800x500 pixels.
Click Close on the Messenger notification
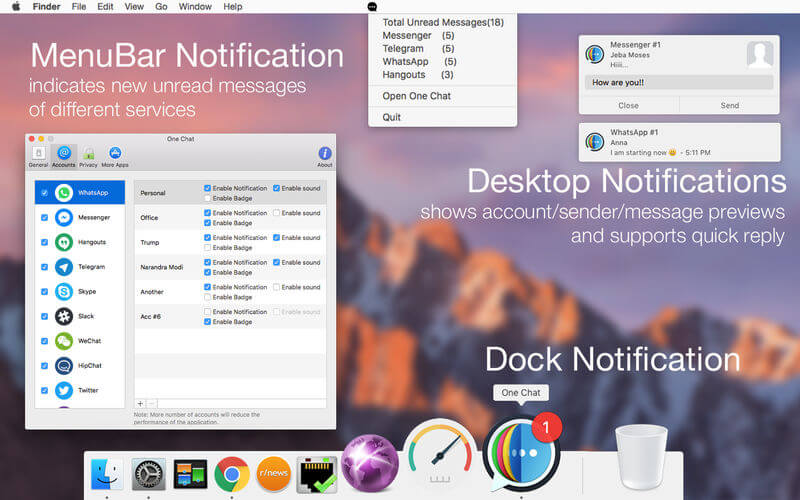(629, 105)
